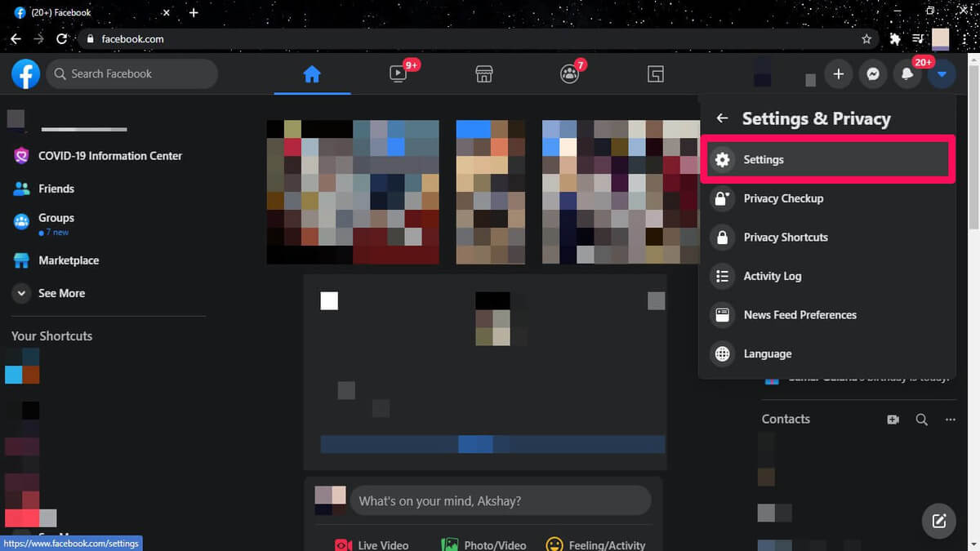Click the Create plus icon
Viewport: 980px width, 551px height.
click(838, 74)
